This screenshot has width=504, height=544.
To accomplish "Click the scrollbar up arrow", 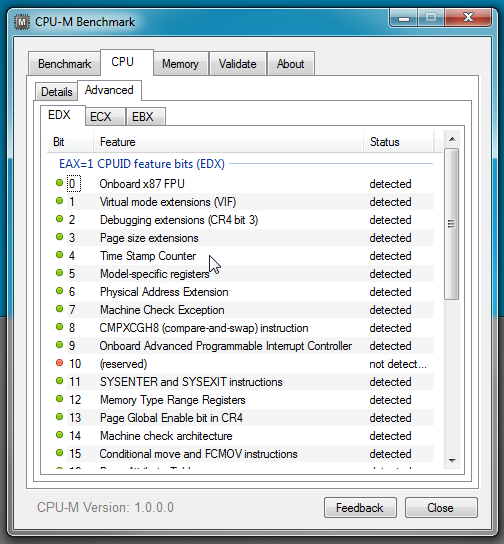I will point(452,139).
